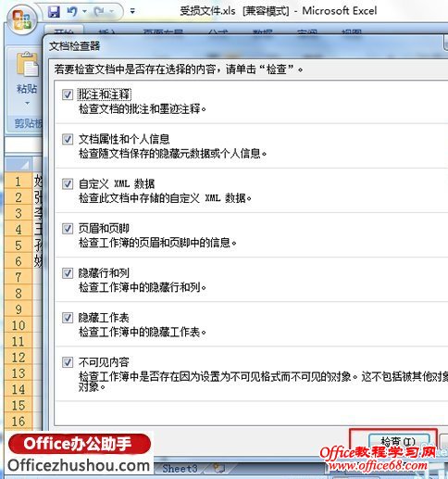This screenshot has width=448, height=479.
Task: Open the Customize Quick Access Toolbar dropdown
Action: pos(132,12)
